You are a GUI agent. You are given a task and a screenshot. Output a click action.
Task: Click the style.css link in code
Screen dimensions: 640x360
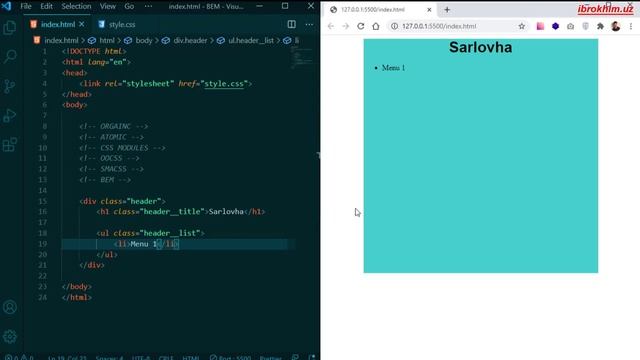point(224,84)
